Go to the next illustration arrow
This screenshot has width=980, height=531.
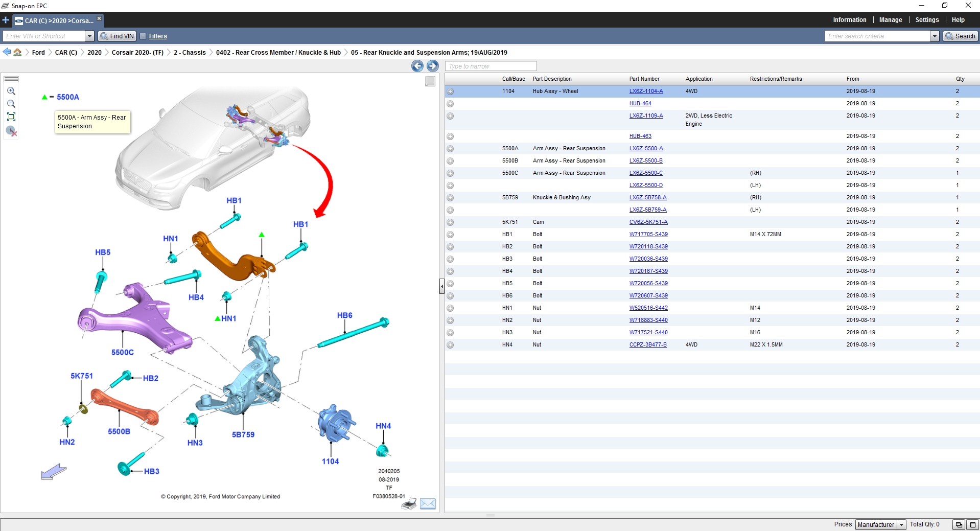point(432,66)
